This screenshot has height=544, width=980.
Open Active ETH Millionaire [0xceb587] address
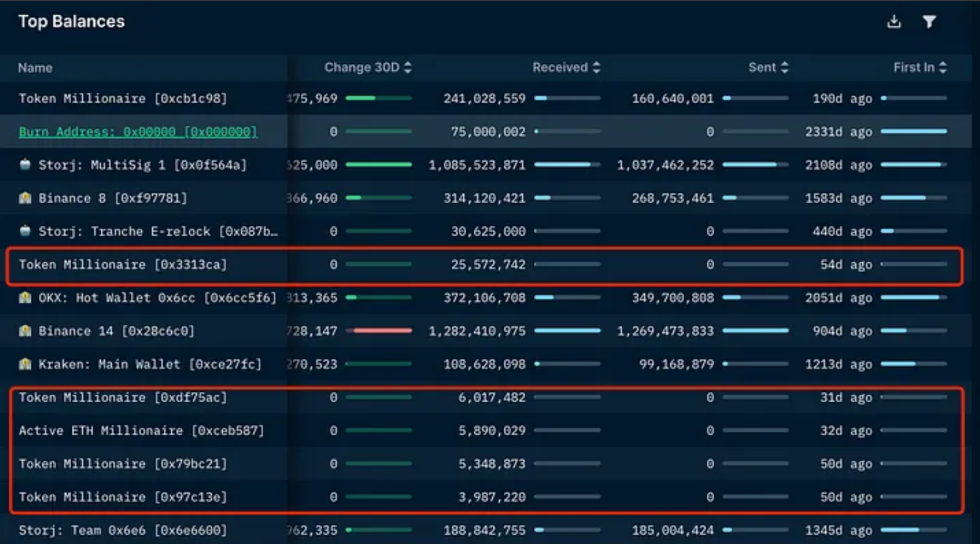pyautogui.click(x=141, y=431)
